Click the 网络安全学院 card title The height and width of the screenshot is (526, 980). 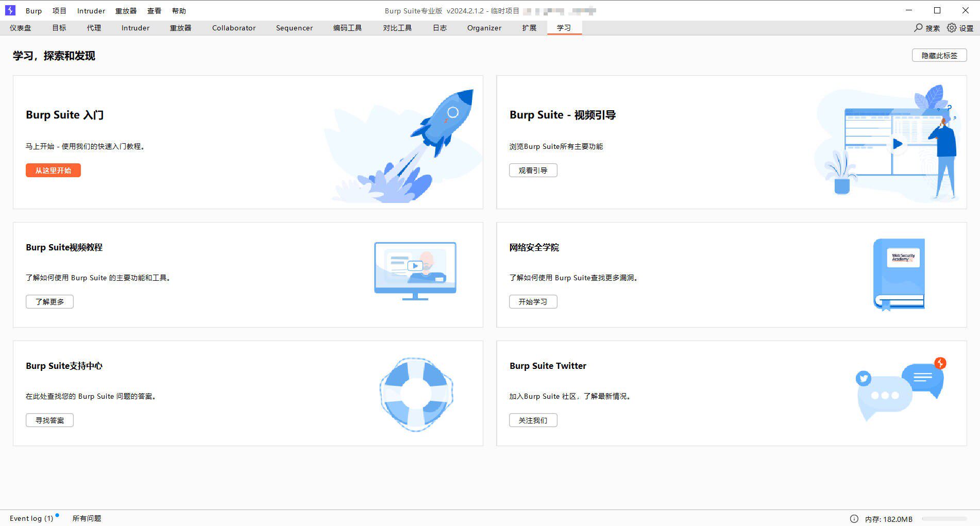coord(534,247)
